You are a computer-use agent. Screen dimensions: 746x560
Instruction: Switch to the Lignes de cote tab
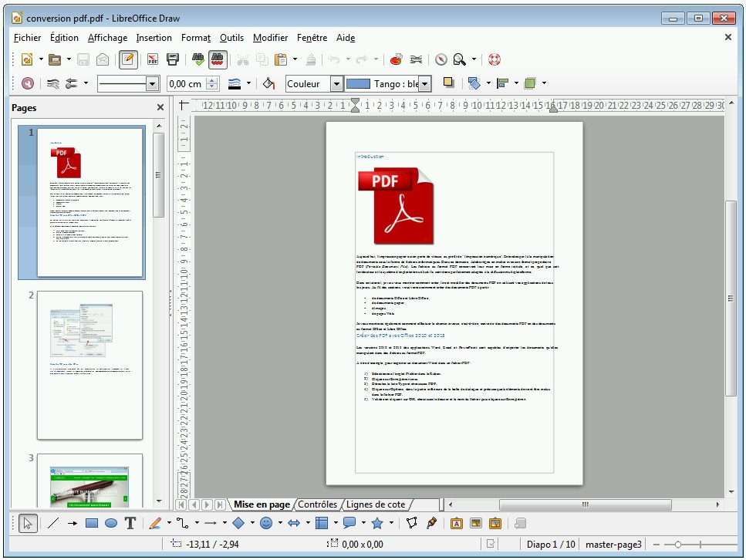tap(375, 504)
